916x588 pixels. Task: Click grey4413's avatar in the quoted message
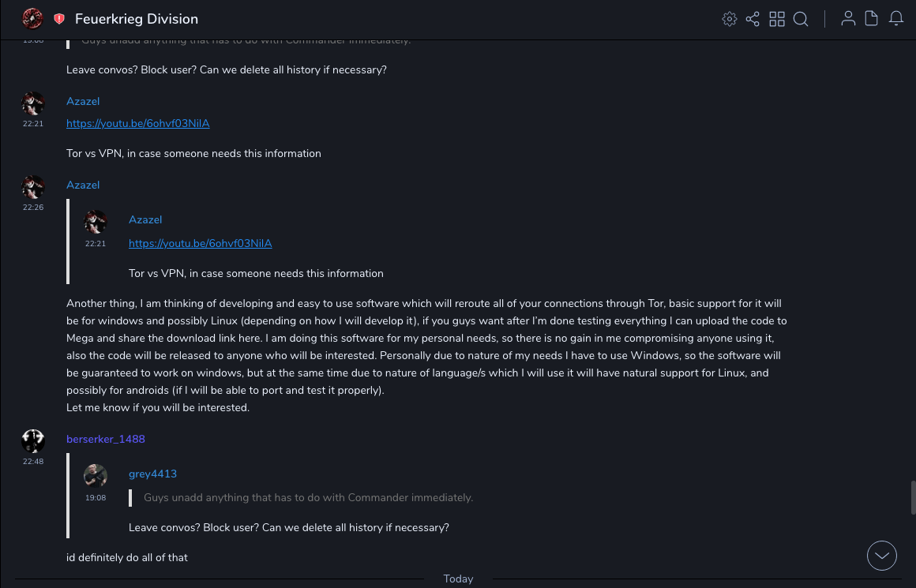pos(96,476)
